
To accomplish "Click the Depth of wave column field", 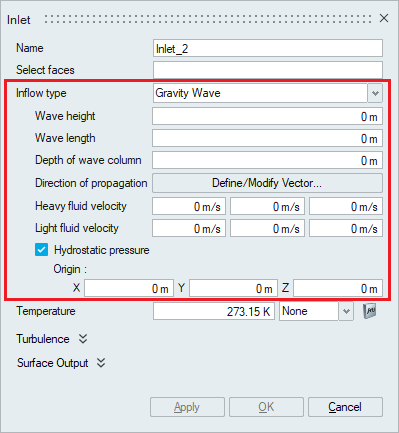I will tap(267, 160).
